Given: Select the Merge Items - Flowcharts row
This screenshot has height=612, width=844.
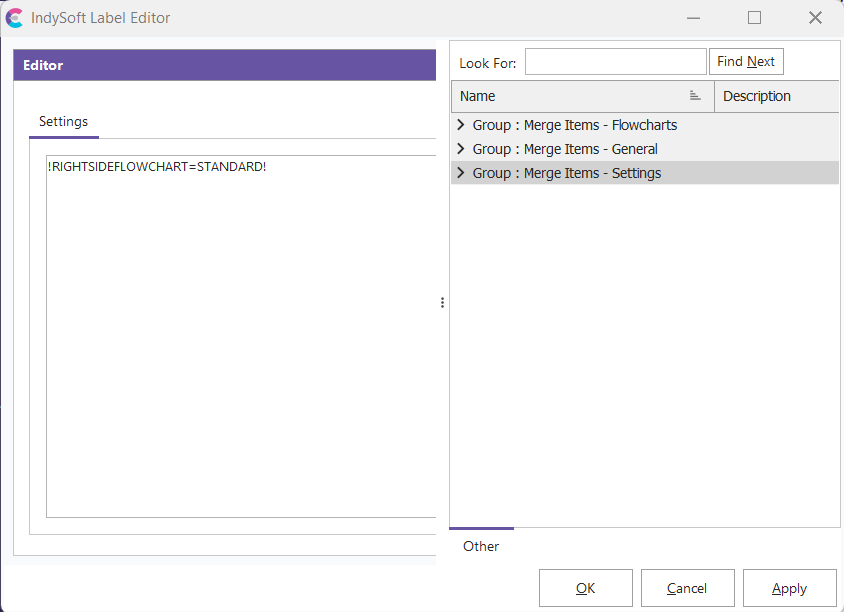Looking at the screenshot, I should click(x=575, y=125).
